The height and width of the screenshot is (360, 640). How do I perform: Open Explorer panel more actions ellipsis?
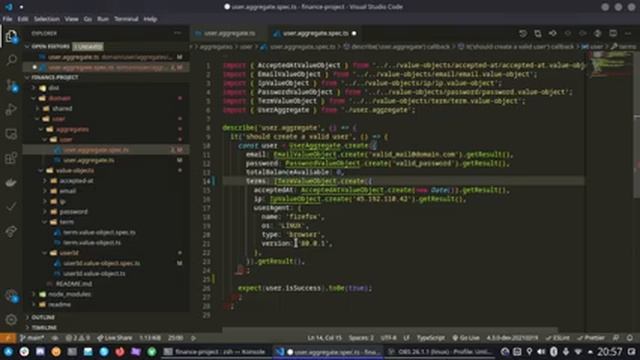[x=178, y=33]
